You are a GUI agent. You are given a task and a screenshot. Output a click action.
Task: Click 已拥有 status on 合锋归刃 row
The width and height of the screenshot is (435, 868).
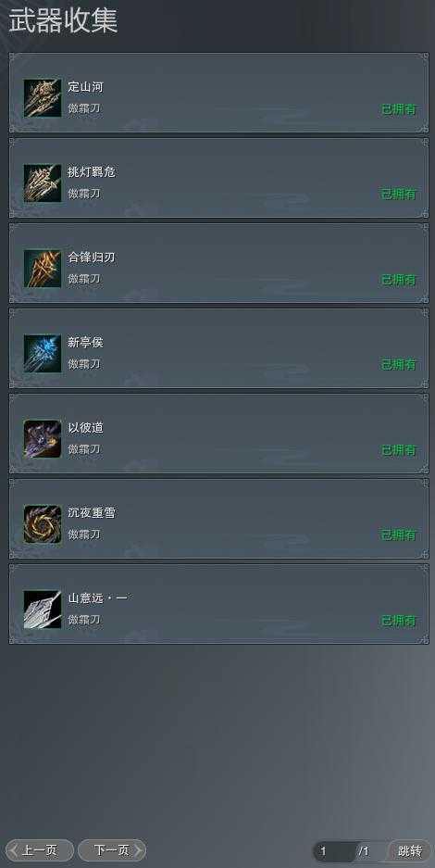click(x=399, y=280)
